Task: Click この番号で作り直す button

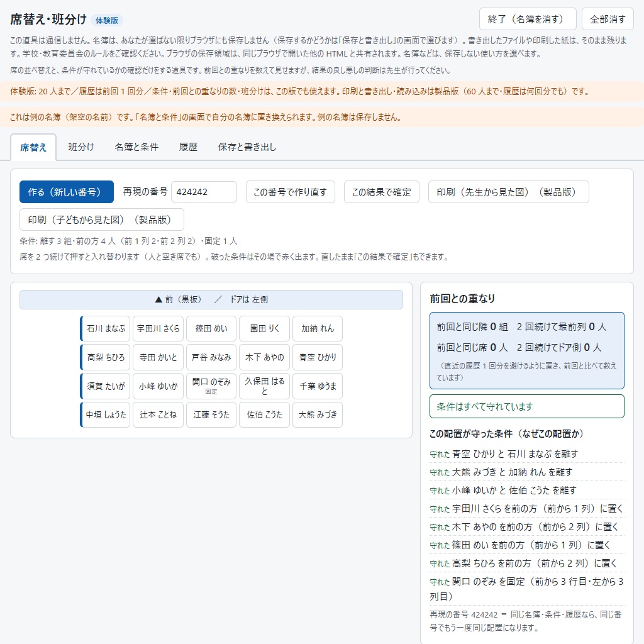Action: pyautogui.click(x=291, y=192)
